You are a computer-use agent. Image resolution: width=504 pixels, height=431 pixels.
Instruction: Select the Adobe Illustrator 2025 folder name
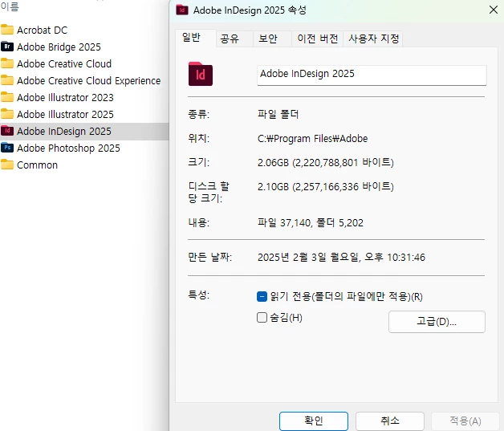click(x=65, y=114)
